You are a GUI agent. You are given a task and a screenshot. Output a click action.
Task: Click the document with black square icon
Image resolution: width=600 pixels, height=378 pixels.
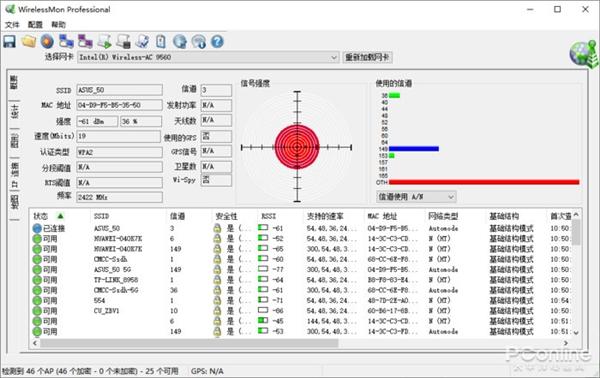coord(123,41)
